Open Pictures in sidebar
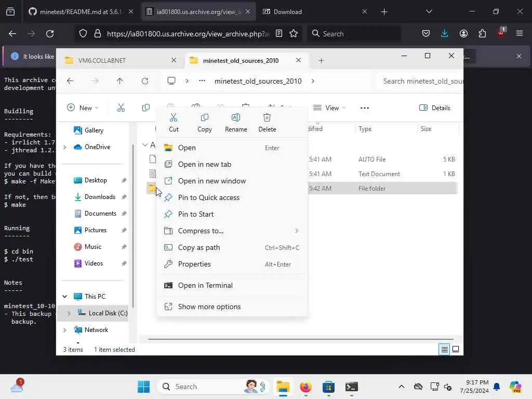Viewport: 532px width, 399px height. pos(96,230)
